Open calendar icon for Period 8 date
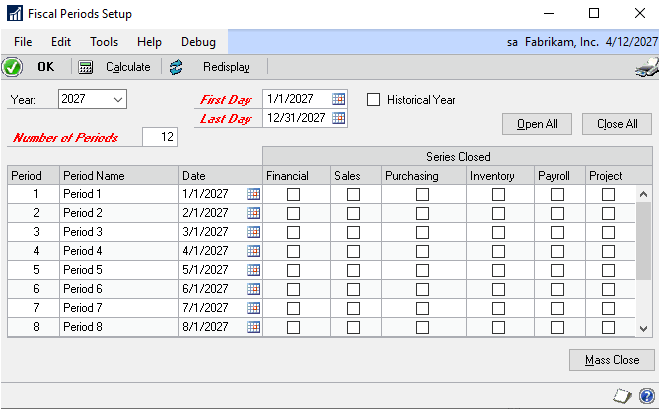 pos(253,327)
